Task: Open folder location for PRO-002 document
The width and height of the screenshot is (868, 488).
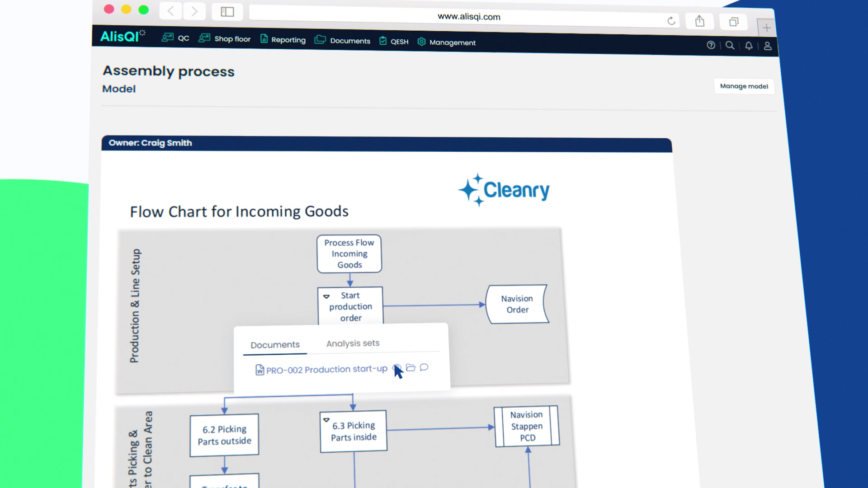Action: tap(410, 367)
